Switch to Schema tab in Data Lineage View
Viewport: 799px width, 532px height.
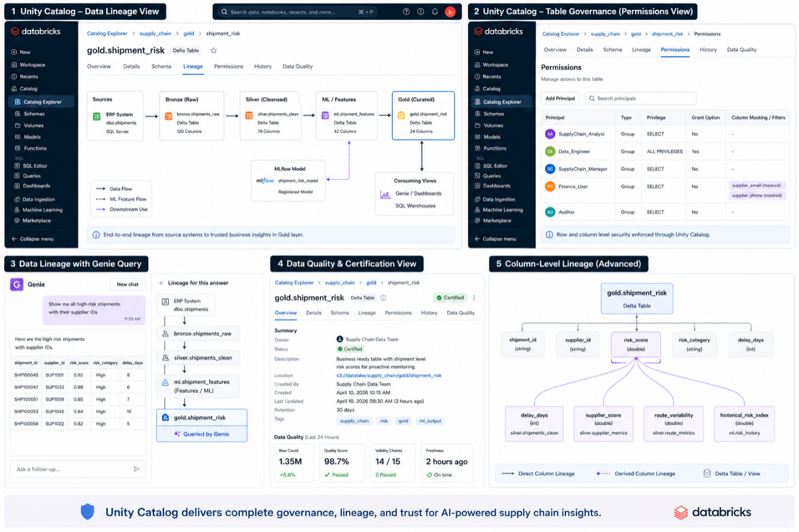tap(162, 67)
